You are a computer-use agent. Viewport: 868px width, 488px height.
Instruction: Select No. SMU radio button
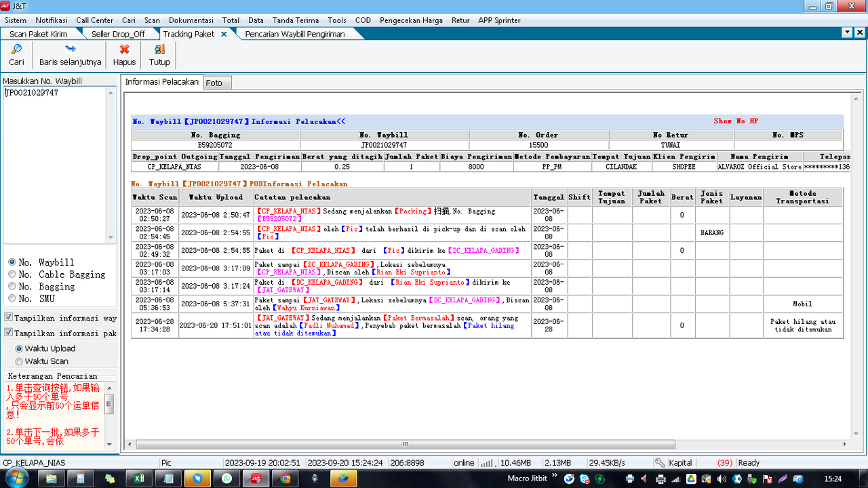coord(12,299)
